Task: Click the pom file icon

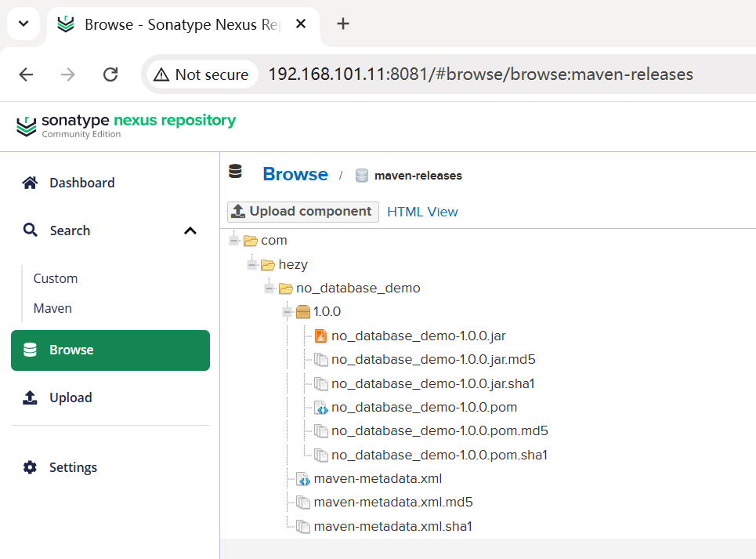Action: 321,408
